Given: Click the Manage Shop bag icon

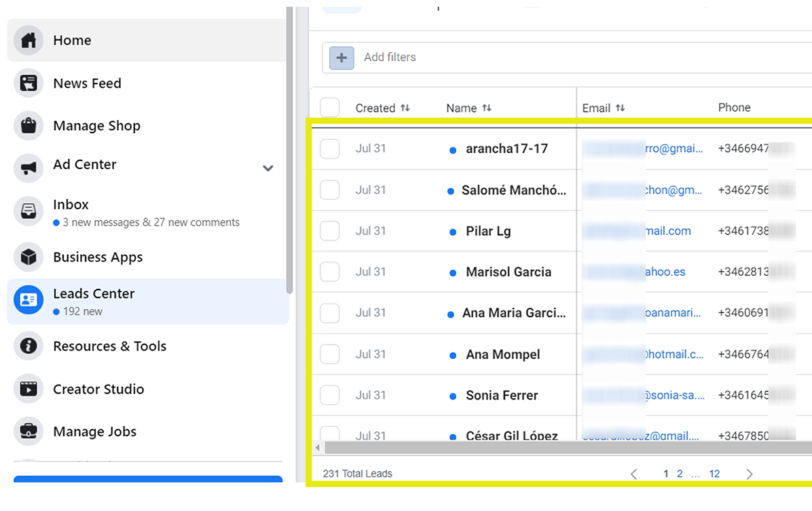Looking at the screenshot, I should click(29, 126).
